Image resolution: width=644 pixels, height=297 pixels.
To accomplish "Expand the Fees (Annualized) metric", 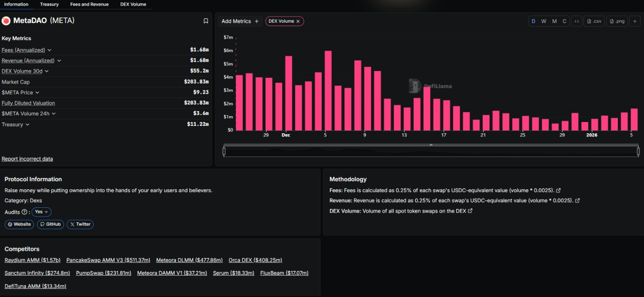I will (49, 51).
